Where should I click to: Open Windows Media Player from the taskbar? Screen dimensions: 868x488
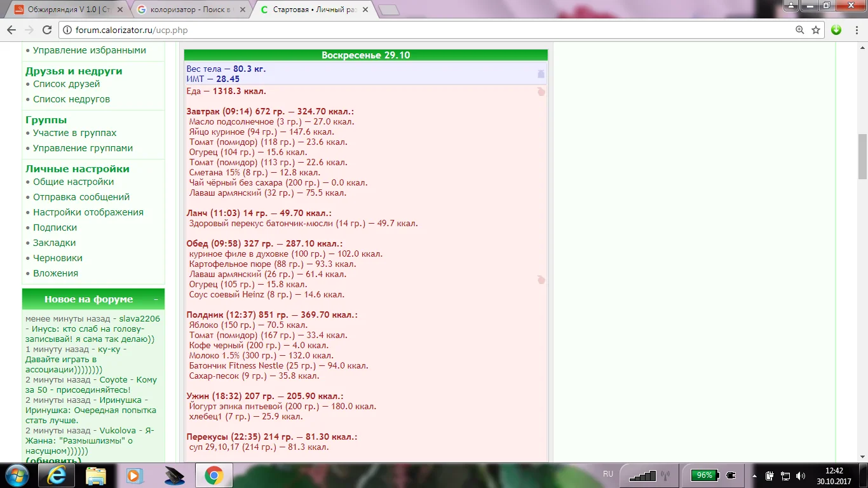click(x=133, y=475)
